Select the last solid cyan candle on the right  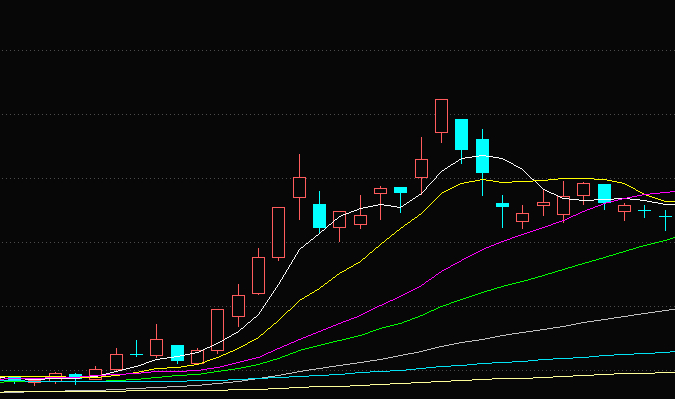click(x=604, y=193)
